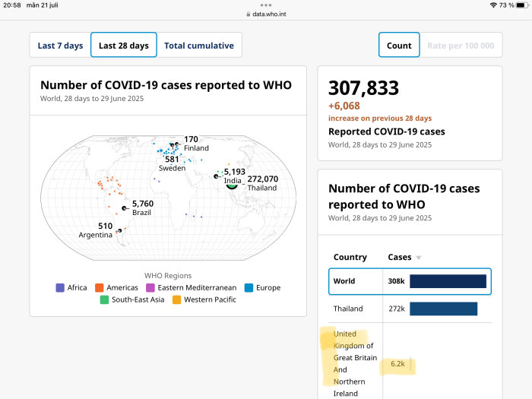Open the United Kingdom row in table

(355, 363)
